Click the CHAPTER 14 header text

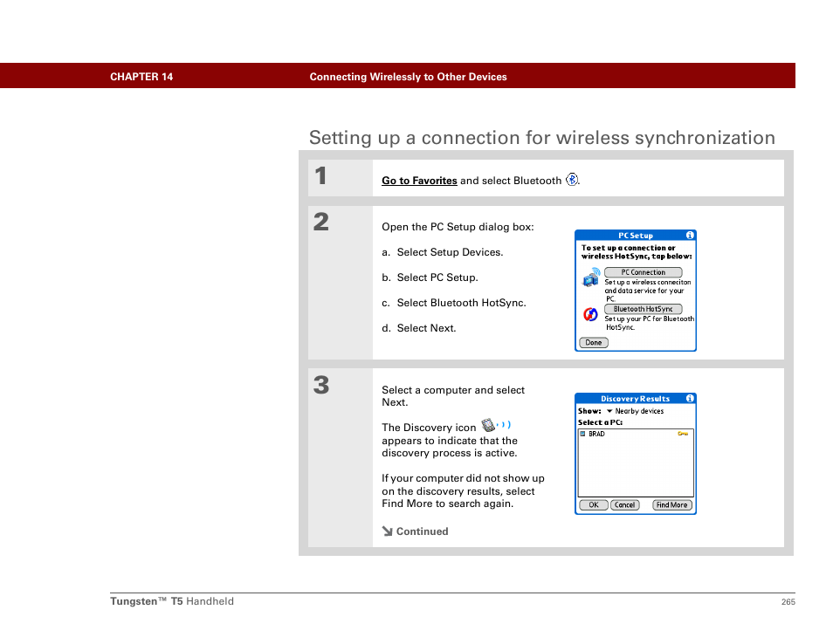click(141, 77)
